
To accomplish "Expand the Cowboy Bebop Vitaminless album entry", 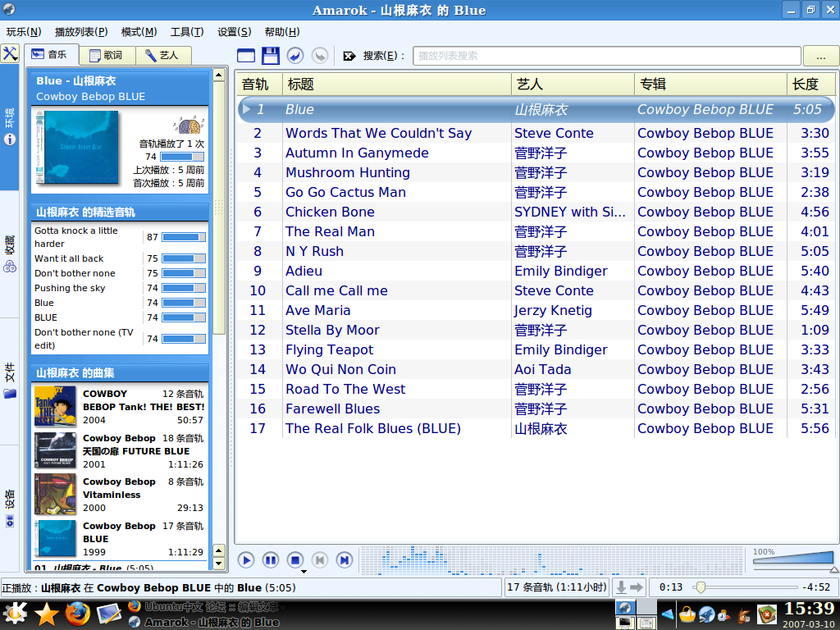I will [x=119, y=495].
